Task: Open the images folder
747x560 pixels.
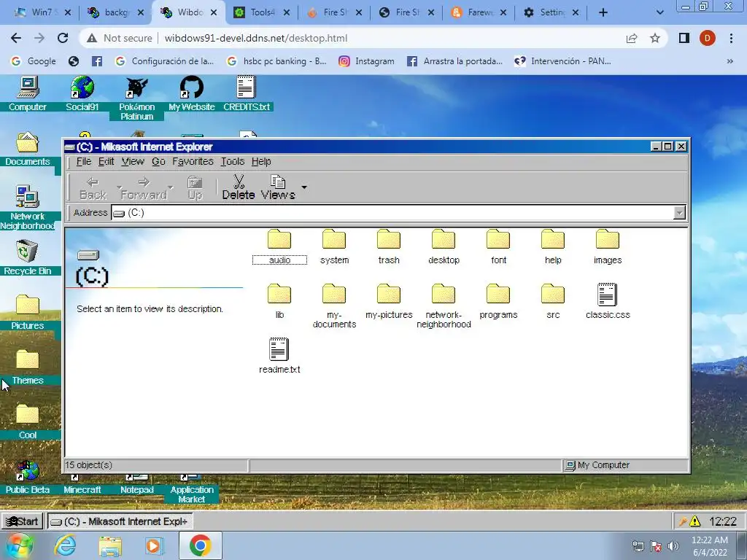Action: click(x=608, y=247)
